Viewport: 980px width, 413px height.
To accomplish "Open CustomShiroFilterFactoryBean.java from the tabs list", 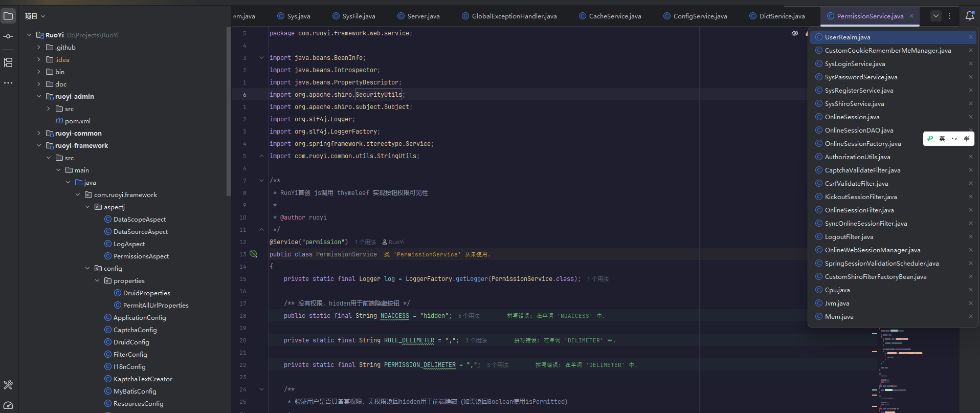I will pos(894,276).
